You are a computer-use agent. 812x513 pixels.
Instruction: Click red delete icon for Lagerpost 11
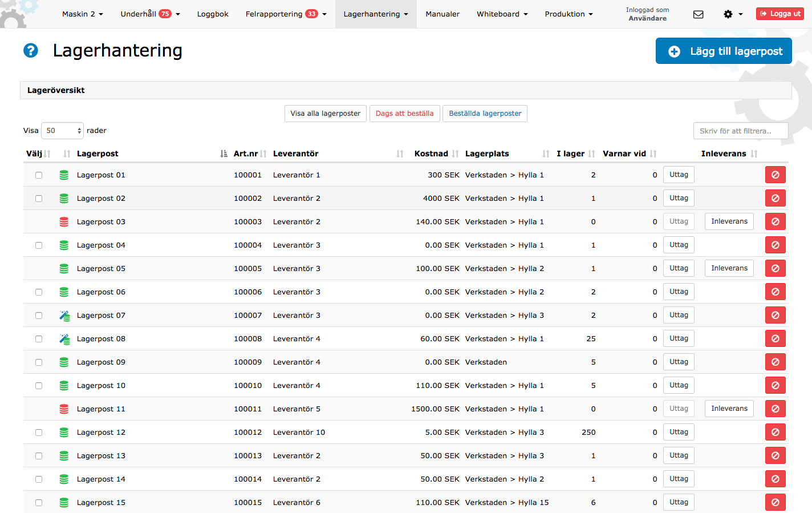tap(776, 409)
